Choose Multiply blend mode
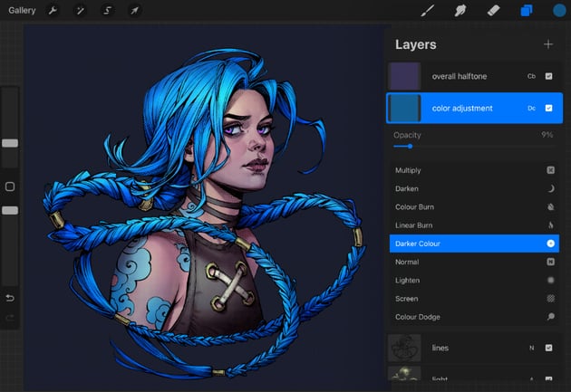This screenshot has width=571, height=392. pos(474,170)
